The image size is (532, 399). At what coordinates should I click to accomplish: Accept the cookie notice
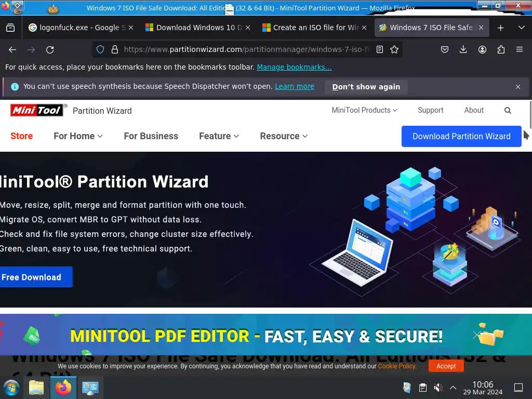pyautogui.click(x=446, y=366)
